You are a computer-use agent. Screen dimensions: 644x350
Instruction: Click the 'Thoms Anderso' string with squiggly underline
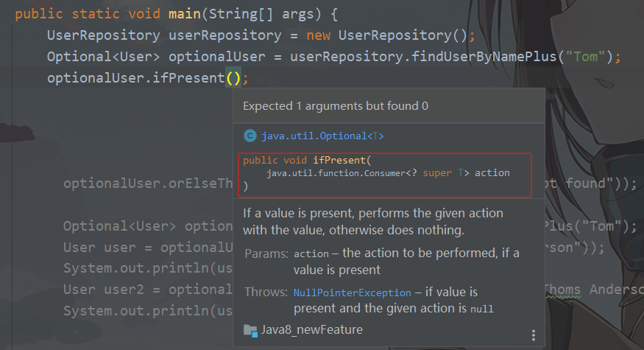(589, 289)
